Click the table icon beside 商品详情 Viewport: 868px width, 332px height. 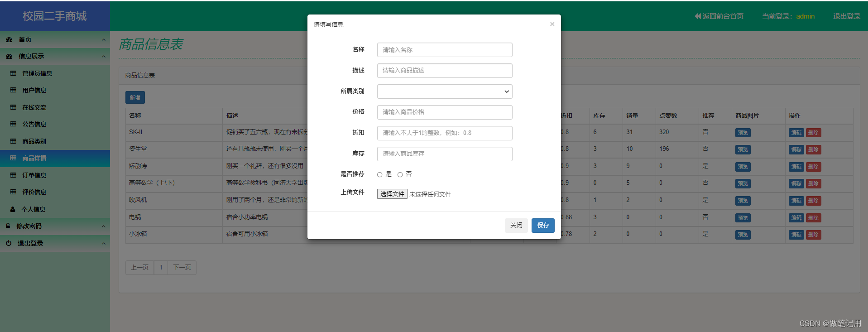pyautogui.click(x=13, y=158)
